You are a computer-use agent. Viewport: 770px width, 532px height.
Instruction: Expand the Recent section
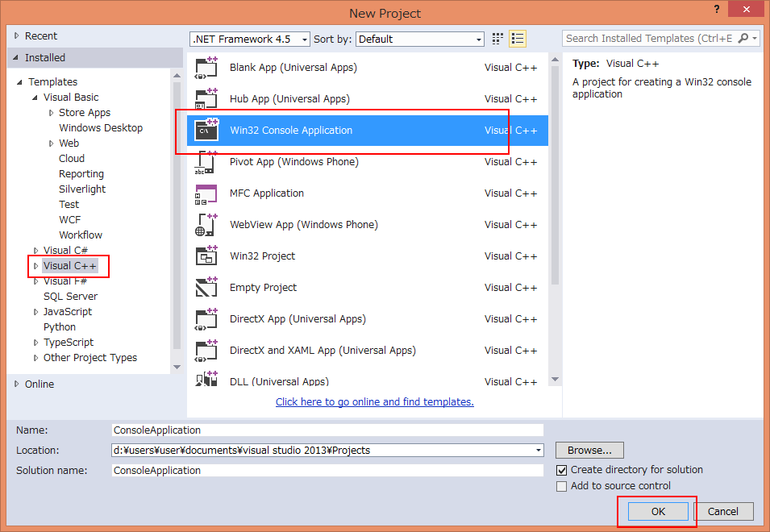[17, 35]
